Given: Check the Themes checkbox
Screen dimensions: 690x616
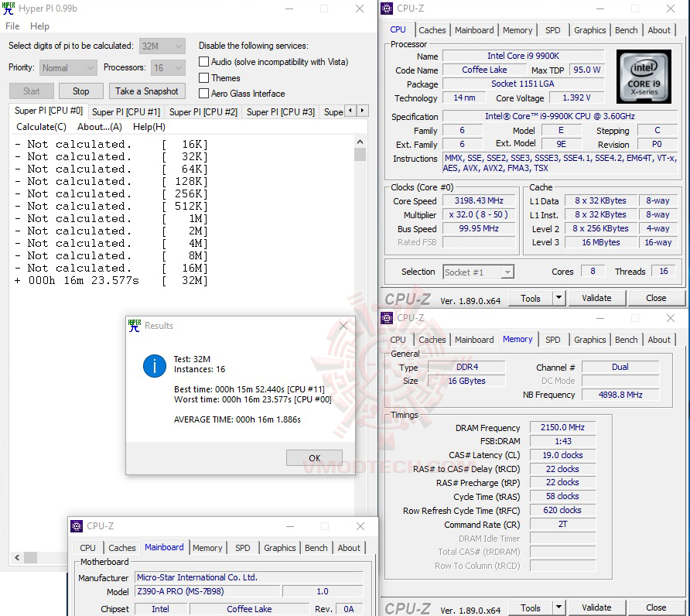Looking at the screenshot, I should (x=203, y=78).
